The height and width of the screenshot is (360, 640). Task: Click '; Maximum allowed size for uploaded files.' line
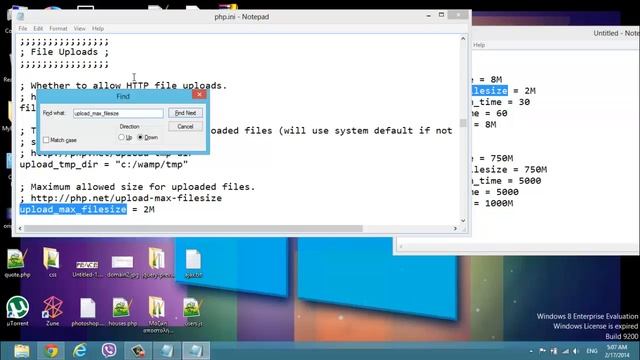pyautogui.click(x=138, y=187)
